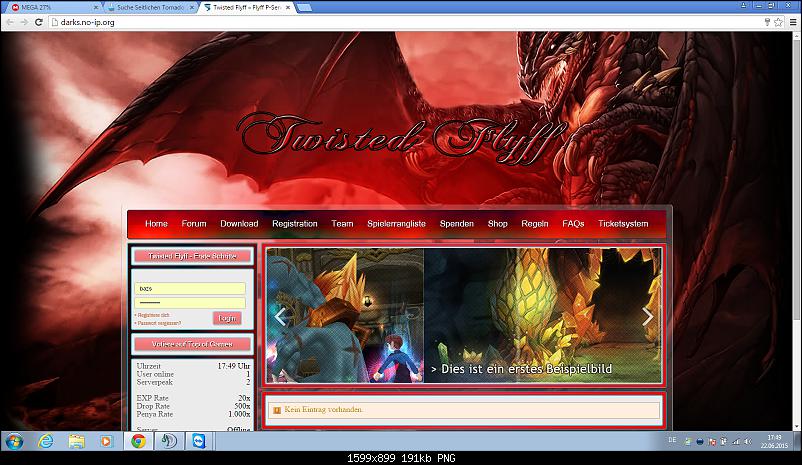
Task: Click the password input field
Action: (190, 303)
